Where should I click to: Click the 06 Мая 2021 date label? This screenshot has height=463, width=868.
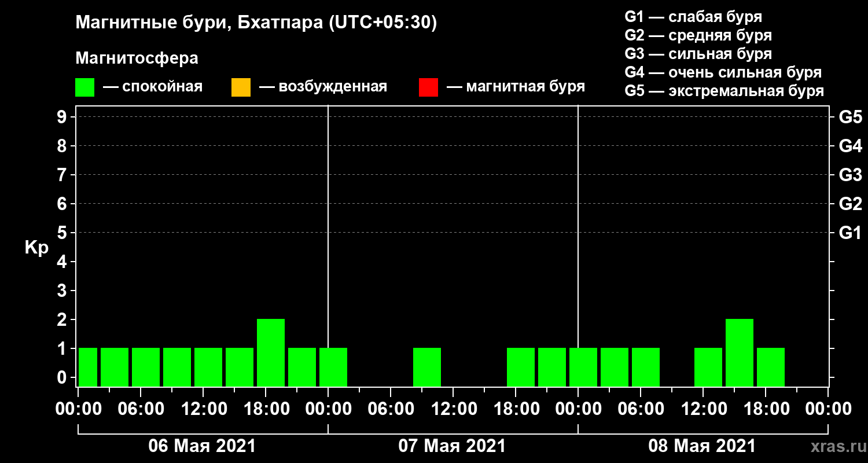202,446
